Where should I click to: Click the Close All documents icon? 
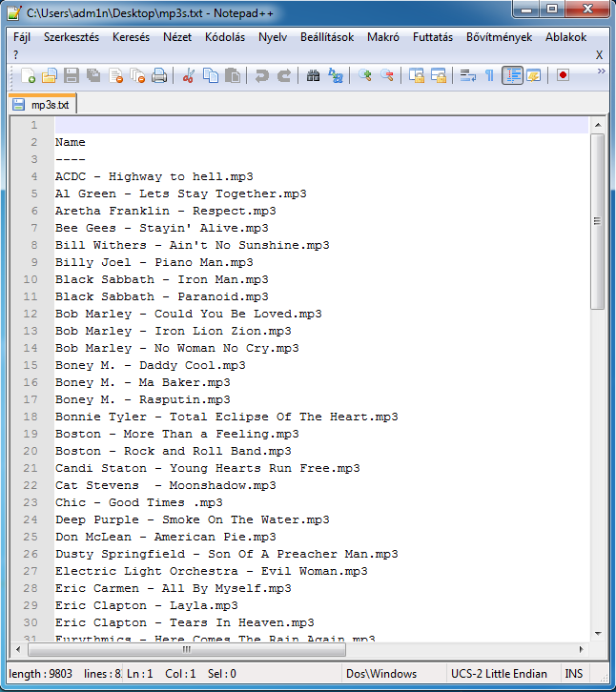point(137,76)
